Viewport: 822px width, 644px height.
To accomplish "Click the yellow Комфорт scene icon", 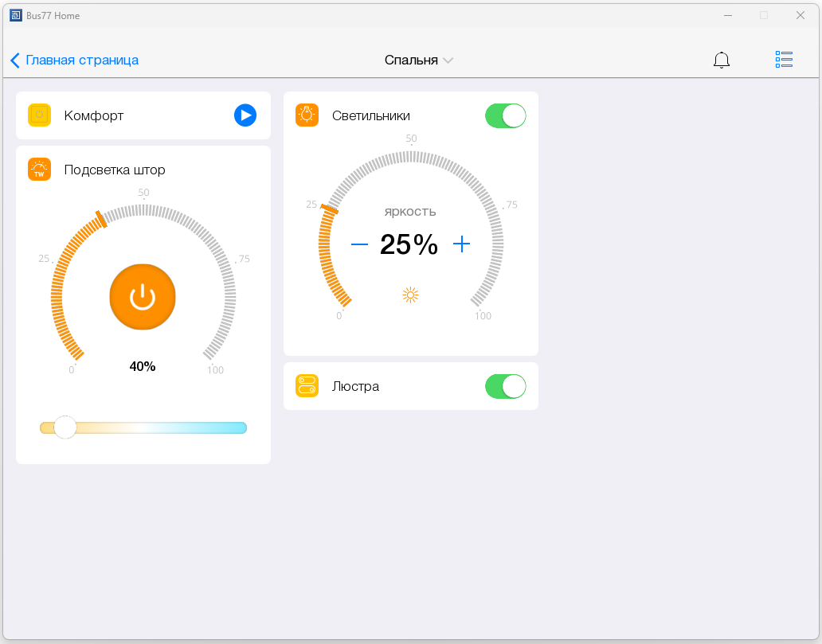I will coord(39,115).
